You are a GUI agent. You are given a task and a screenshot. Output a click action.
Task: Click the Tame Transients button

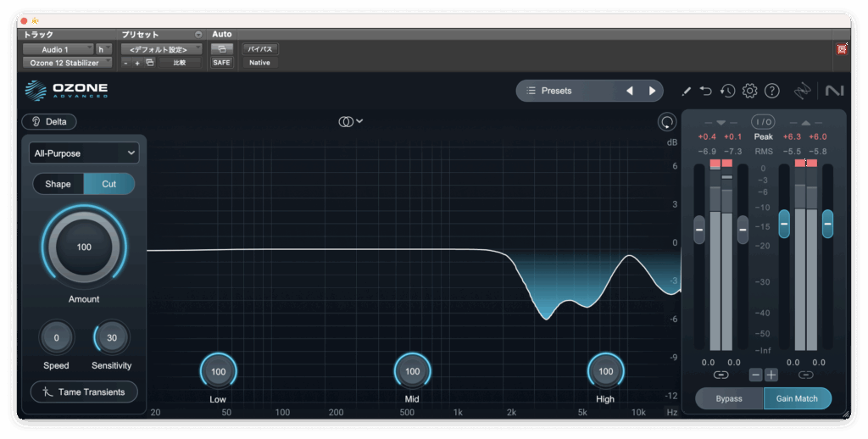click(x=83, y=392)
